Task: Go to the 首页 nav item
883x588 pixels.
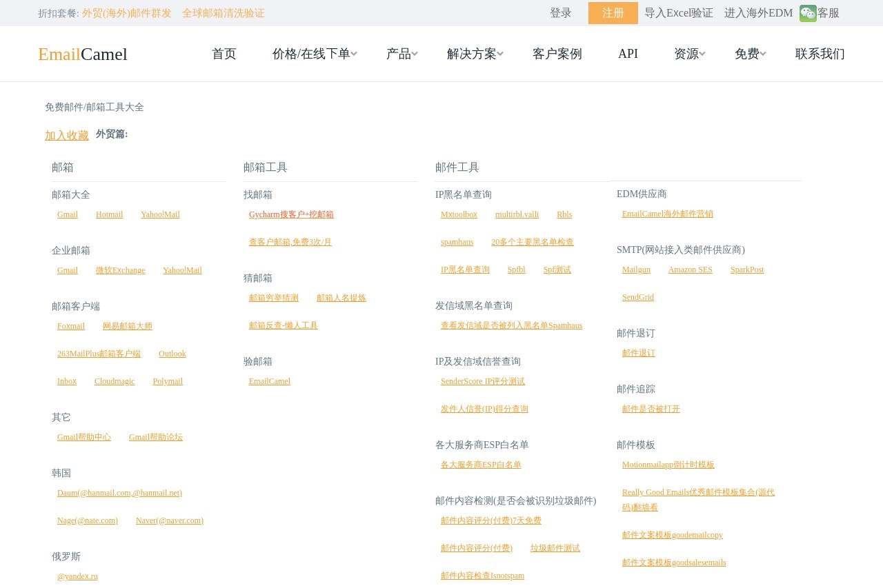Action: 224,54
